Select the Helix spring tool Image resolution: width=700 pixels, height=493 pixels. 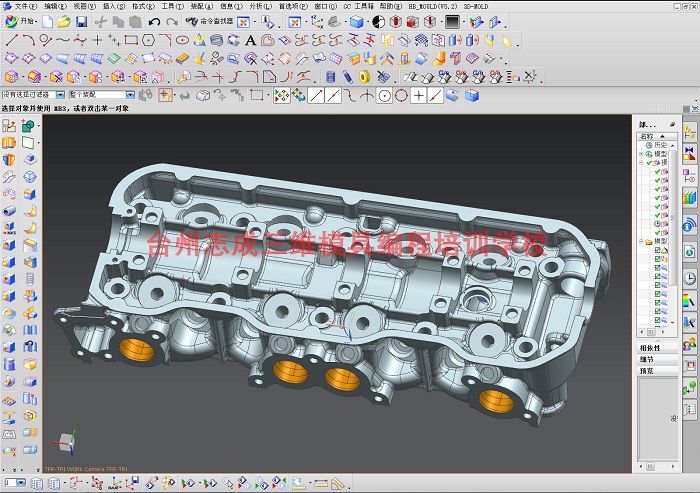pyautogui.click(x=217, y=41)
